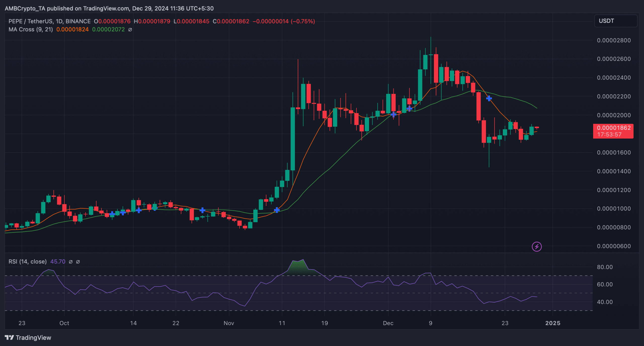Open the USDT currency box

tap(616, 21)
